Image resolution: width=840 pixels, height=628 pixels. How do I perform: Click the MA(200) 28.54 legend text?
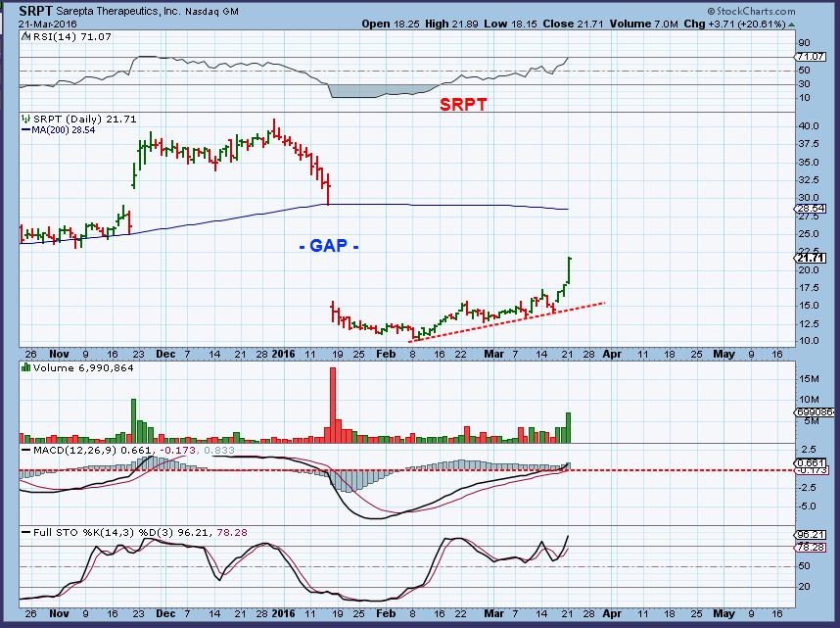(x=64, y=130)
